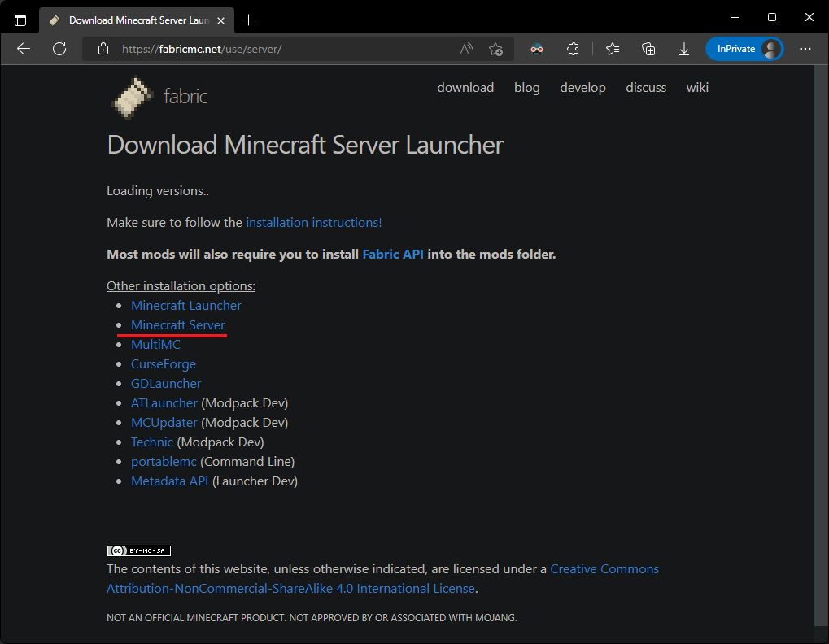Click the Fabric logo image
The image size is (829, 644).
coord(132,98)
